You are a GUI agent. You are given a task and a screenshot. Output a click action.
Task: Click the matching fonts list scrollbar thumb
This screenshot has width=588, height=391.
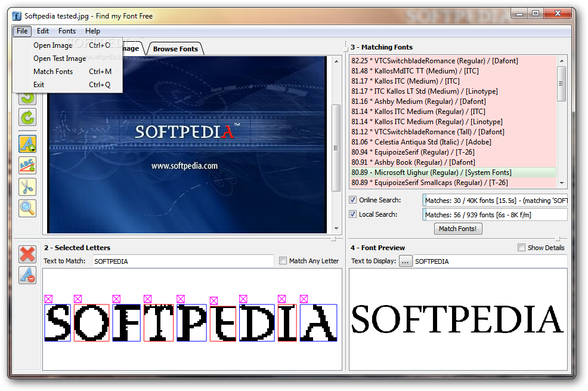tap(561, 84)
